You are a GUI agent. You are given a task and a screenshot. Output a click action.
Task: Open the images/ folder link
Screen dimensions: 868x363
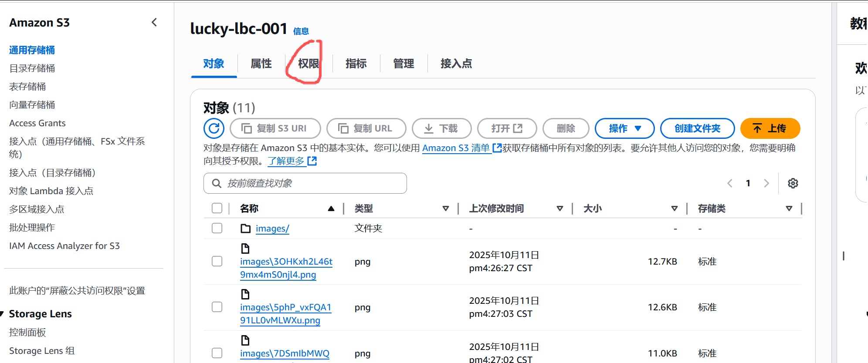(x=272, y=229)
